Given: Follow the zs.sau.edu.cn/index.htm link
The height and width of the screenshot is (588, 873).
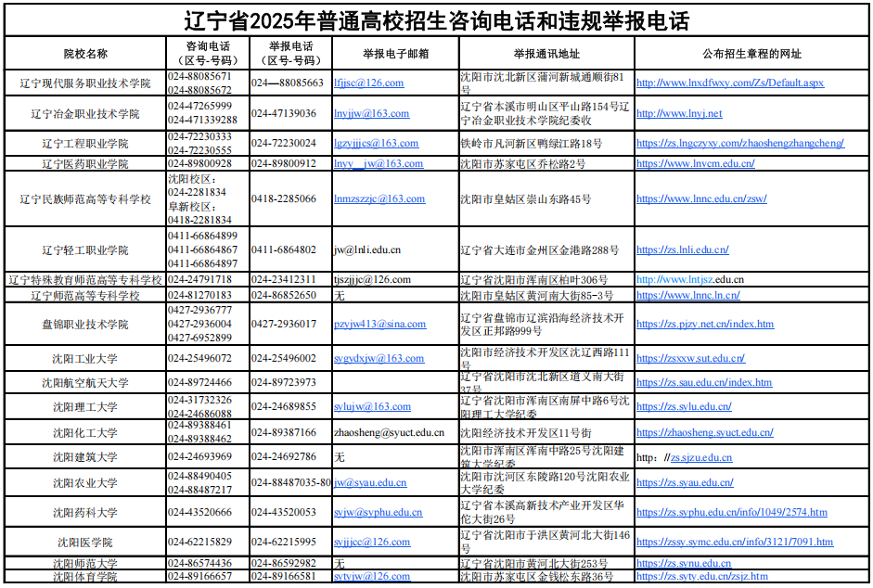Looking at the screenshot, I should 704,382.
